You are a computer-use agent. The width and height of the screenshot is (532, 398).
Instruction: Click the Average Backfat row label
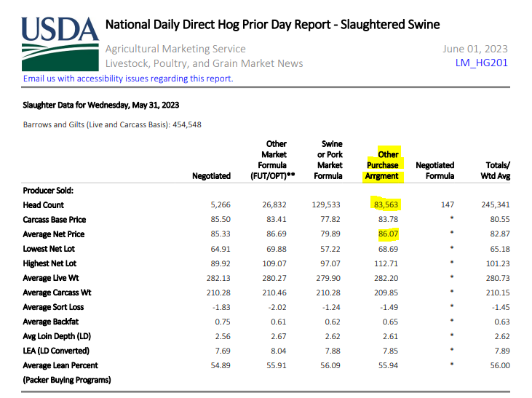pos(50,322)
